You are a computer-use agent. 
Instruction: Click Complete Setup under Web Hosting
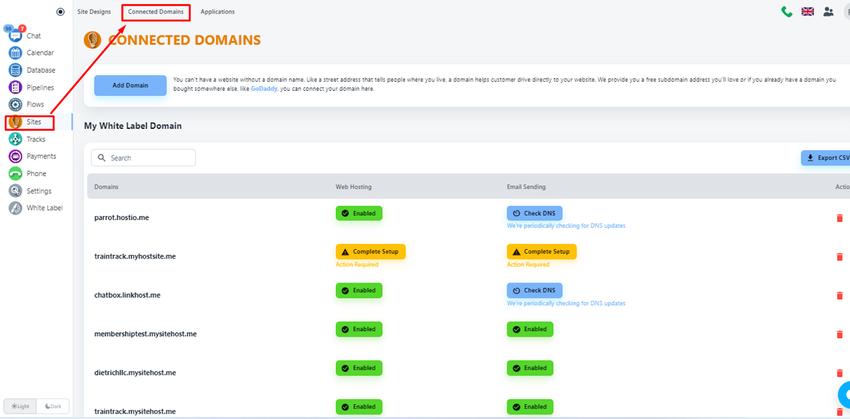[x=371, y=252]
